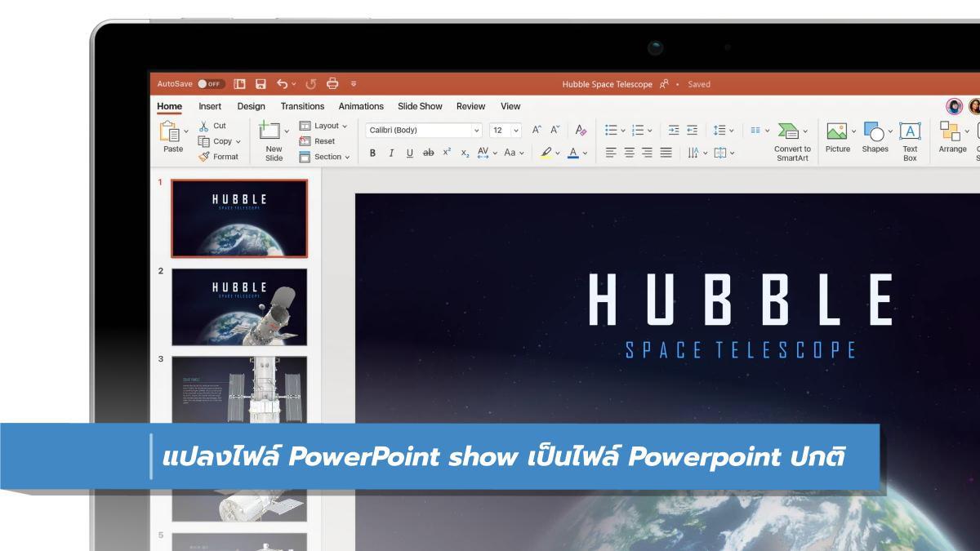
Task: Toggle bold formatting
Action: (x=373, y=153)
